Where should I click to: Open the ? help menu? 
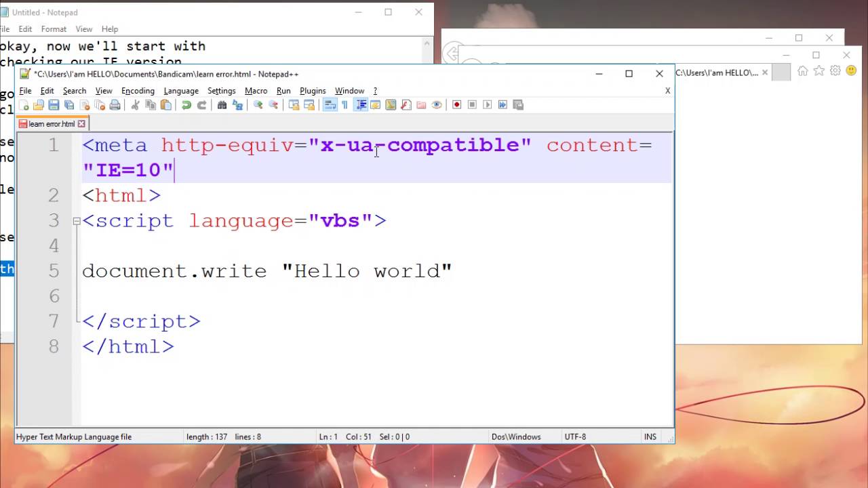[x=375, y=91]
